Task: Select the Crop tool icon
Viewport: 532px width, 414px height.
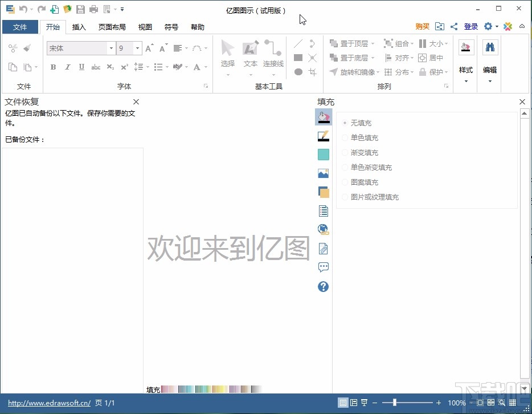Action: click(313, 72)
